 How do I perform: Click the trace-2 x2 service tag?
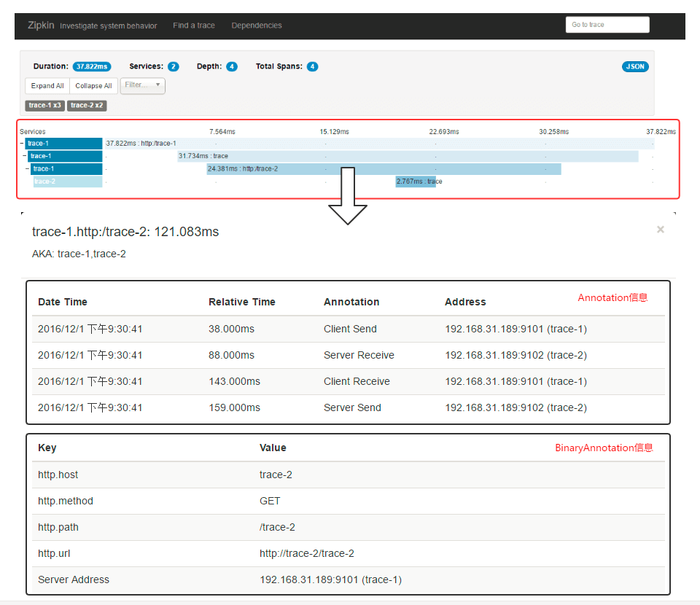pyautogui.click(x=87, y=105)
